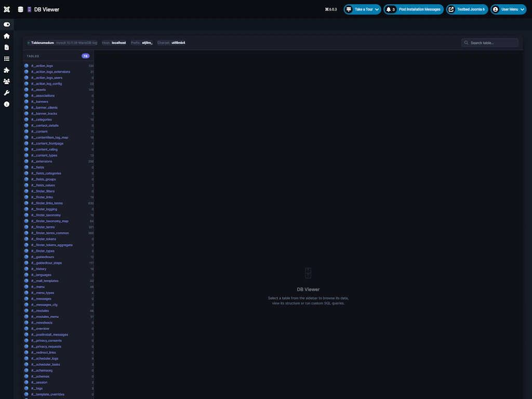Open the Home Dashboard sidebar icon
Image resolution: width=532 pixels, height=399 pixels.
tap(7, 36)
